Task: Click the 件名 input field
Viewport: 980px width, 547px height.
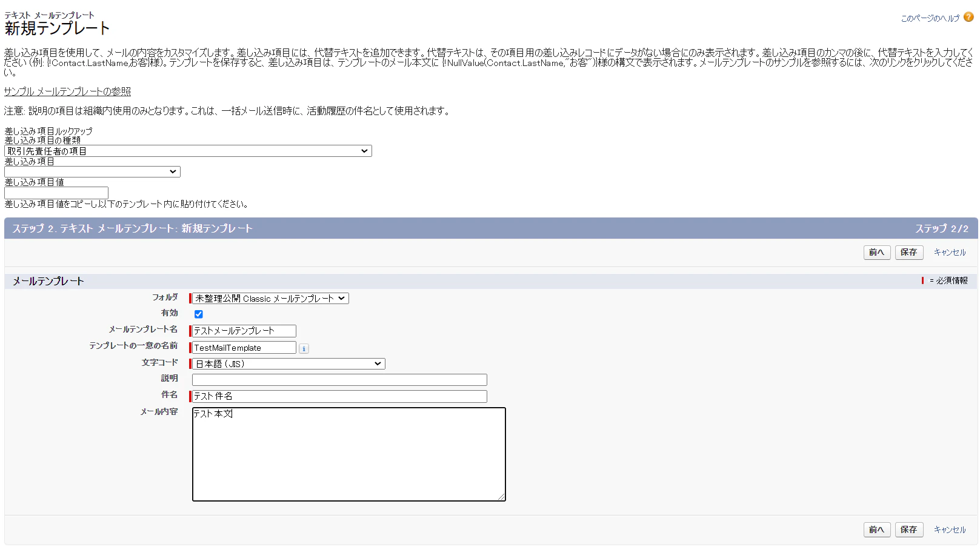Action: (339, 396)
